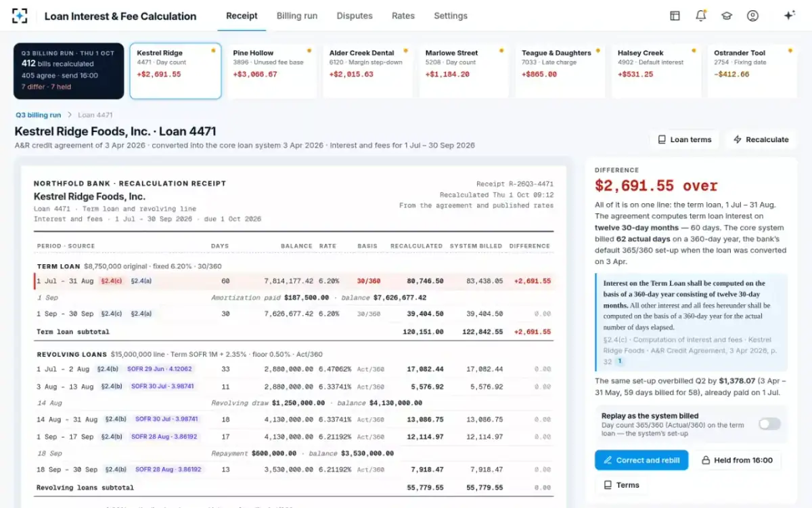
Task: Click the SYSTEM BILLED column header
Action: [x=476, y=246]
